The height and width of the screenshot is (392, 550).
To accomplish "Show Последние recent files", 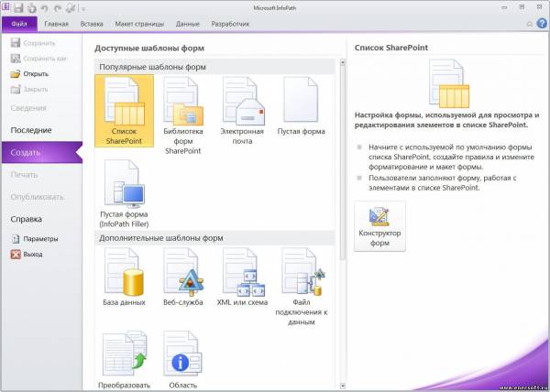I will pyautogui.click(x=31, y=130).
